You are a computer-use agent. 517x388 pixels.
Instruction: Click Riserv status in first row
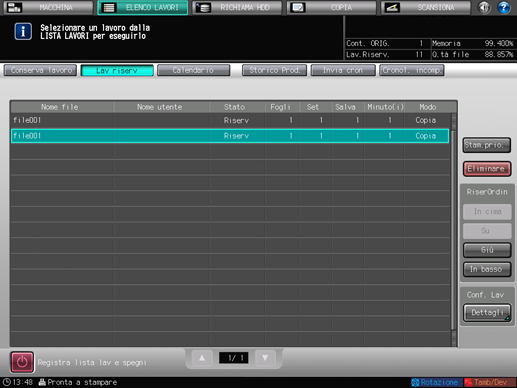click(236, 120)
